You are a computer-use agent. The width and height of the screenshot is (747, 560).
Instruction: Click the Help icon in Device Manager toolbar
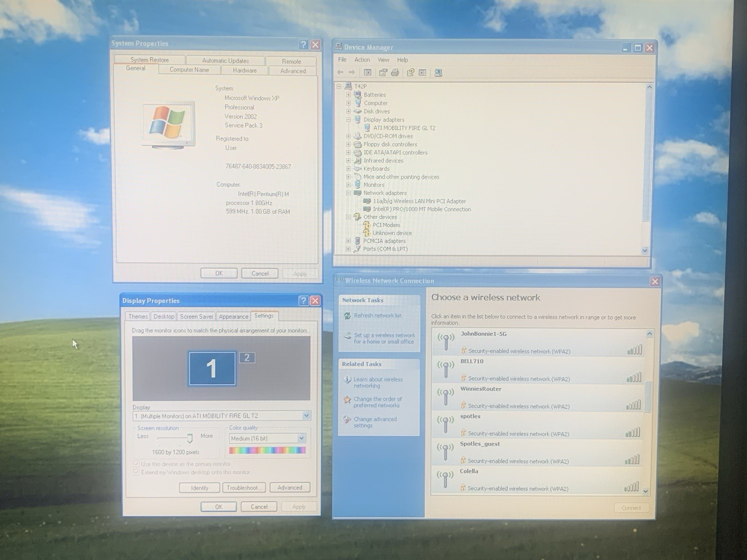(410, 72)
